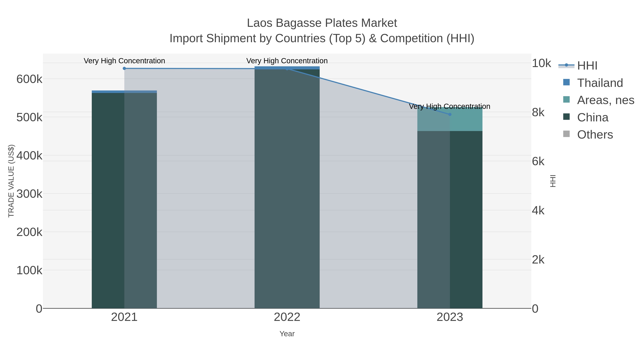
Task: Click the China bar segment for 2023
Action: (450, 220)
